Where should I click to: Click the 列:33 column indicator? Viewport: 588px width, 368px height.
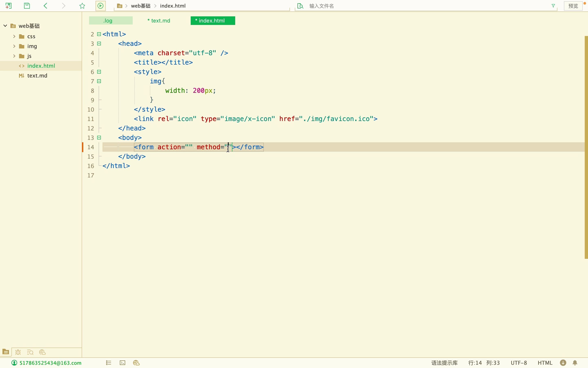click(x=493, y=363)
